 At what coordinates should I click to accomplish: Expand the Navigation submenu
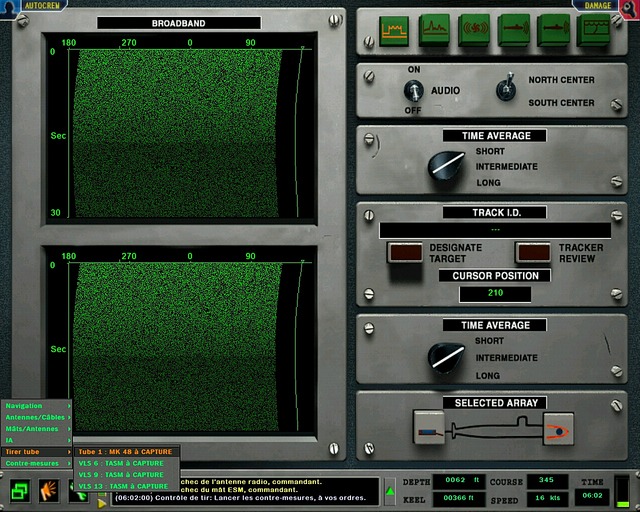tap(36, 405)
